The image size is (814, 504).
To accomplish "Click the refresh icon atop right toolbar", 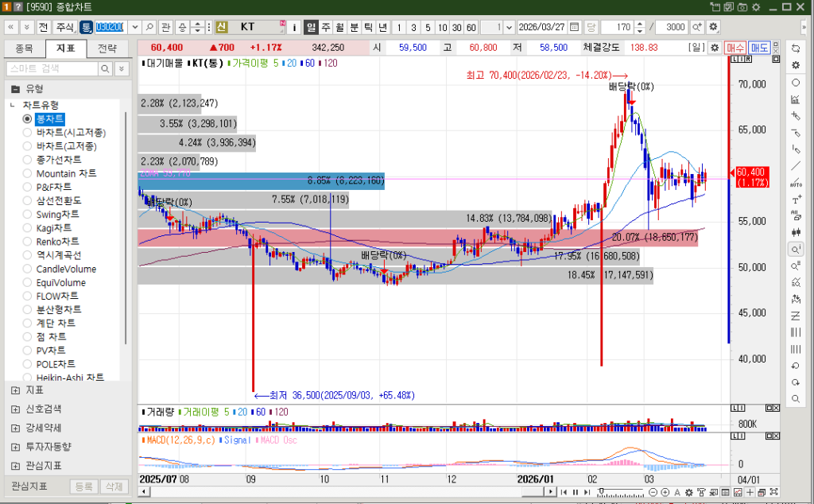I will click(x=796, y=48).
